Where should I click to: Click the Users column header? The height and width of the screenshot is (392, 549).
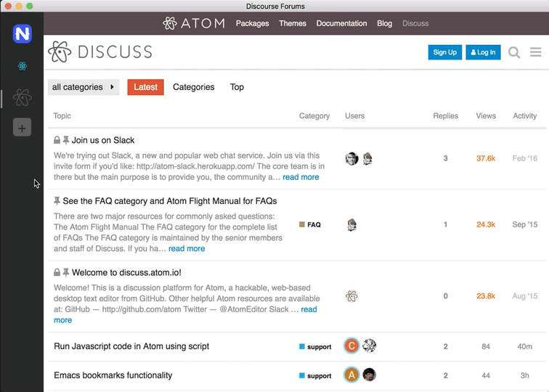(354, 116)
